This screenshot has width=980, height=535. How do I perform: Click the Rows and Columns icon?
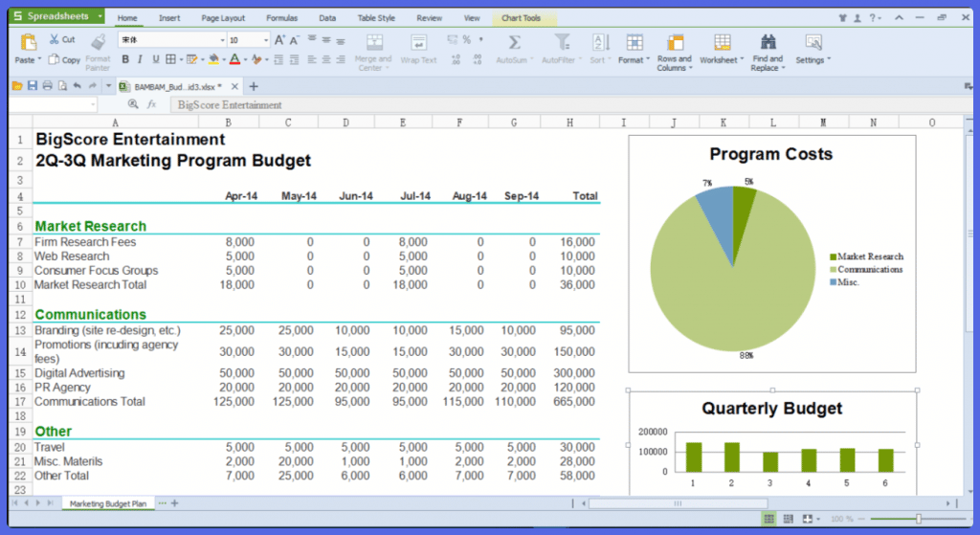[x=675, y=42]
